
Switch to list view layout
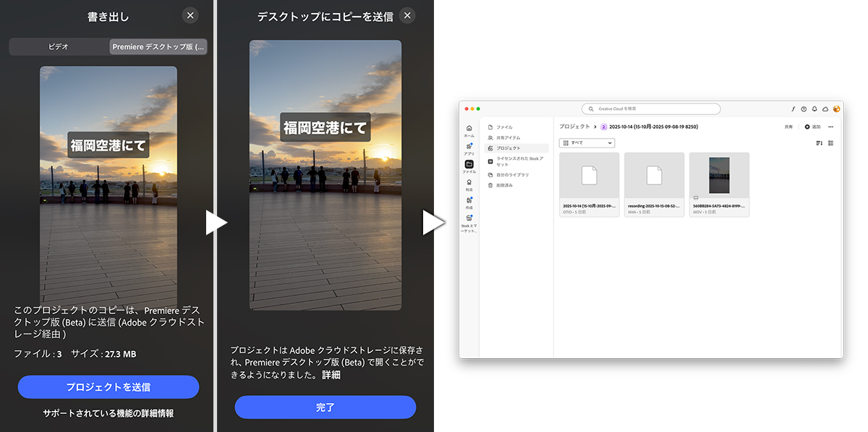pyautogui.click(x=830, y=143)
